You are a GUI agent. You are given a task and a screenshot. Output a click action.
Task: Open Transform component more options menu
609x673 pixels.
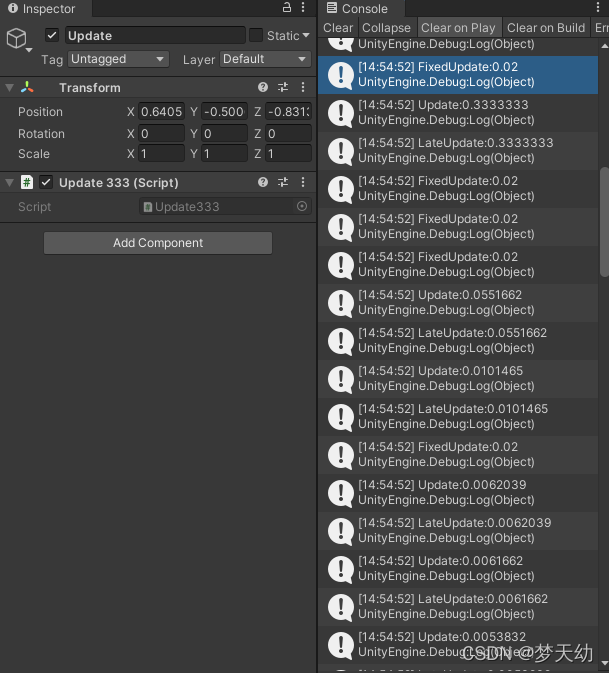click(x=303, y=88)
